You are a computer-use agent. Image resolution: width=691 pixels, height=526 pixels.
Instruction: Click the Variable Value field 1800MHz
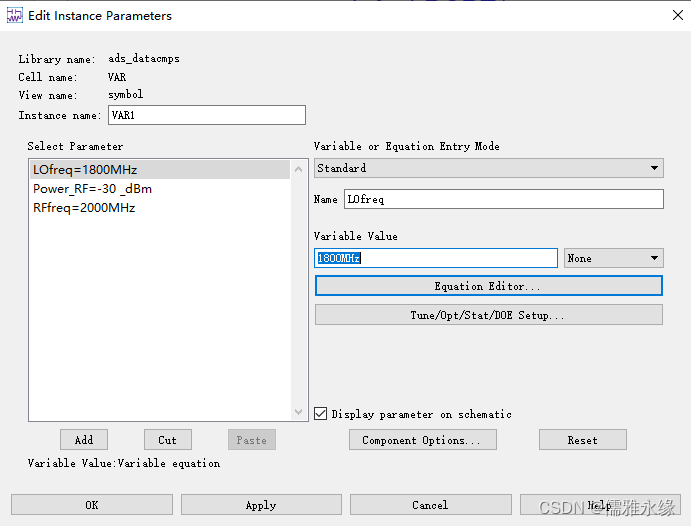pyautogui.click(x=436, y=258)
